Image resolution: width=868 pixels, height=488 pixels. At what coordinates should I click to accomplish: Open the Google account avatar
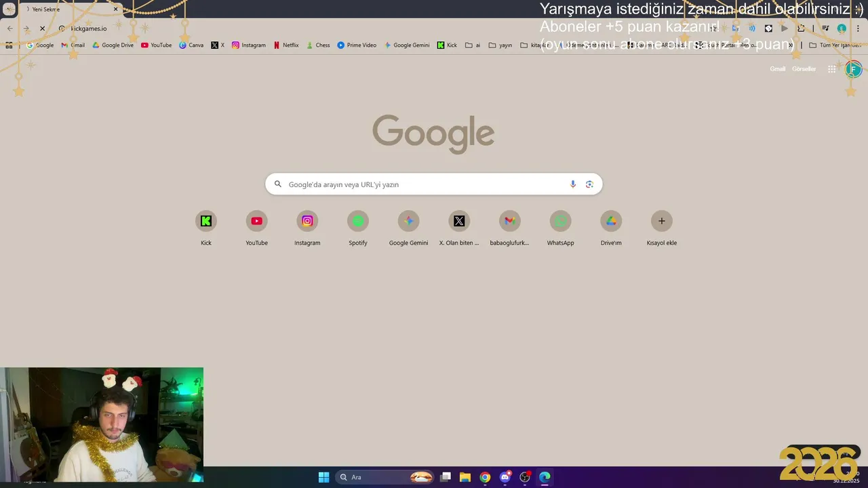coord(853,69)
